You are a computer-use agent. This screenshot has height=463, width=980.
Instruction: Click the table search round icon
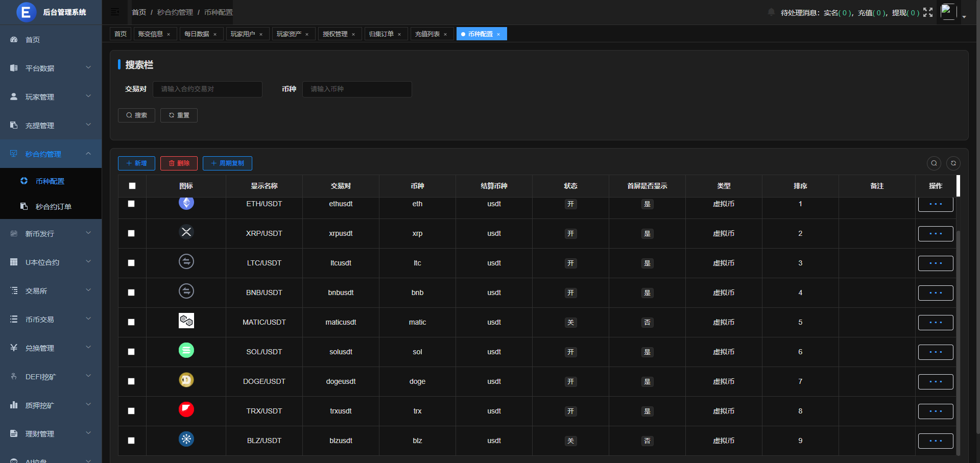(934, 163)
